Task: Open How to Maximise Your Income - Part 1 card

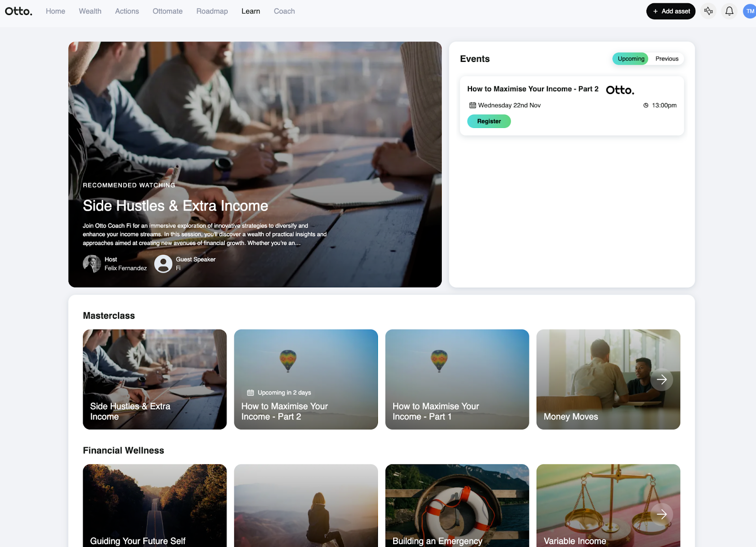Action: point(457,379)
